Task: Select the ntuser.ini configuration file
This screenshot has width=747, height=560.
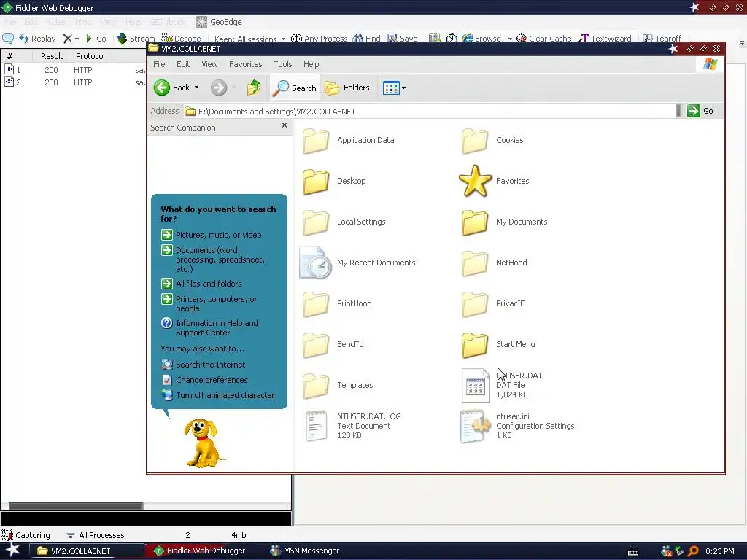Action: pos(517,426)
